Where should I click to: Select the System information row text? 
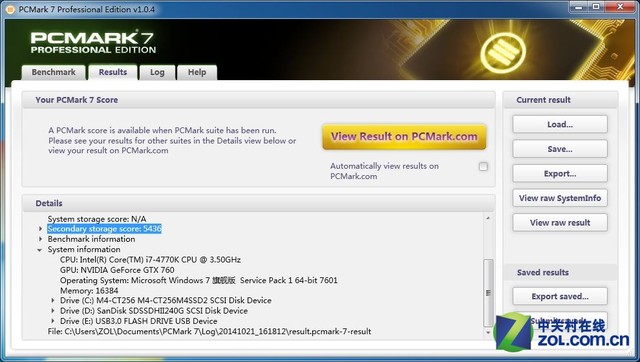click(x=84, y=249)
